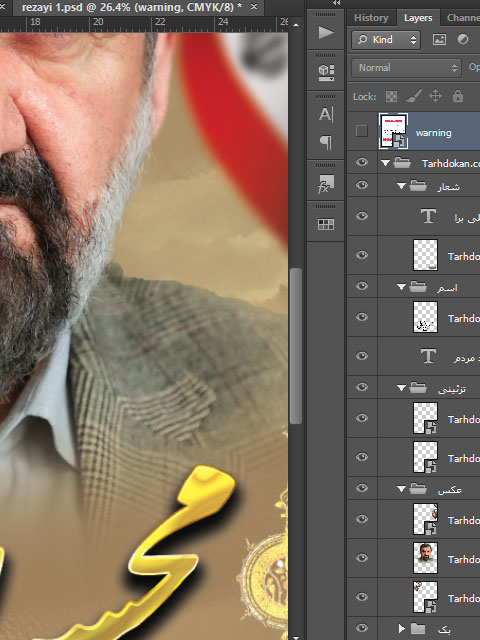The image size is (480, 640).
Task: Hide the اسم group
Action: point(362,286)
